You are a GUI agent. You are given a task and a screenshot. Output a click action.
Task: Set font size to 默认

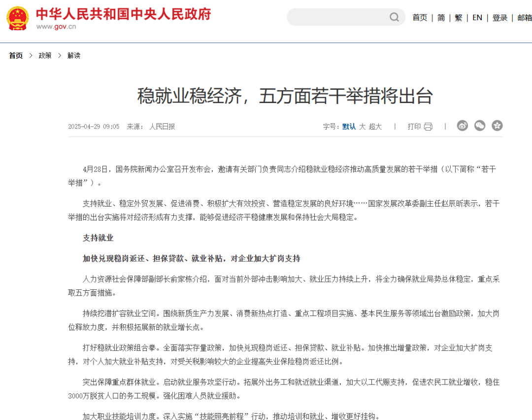click(349, 127)
